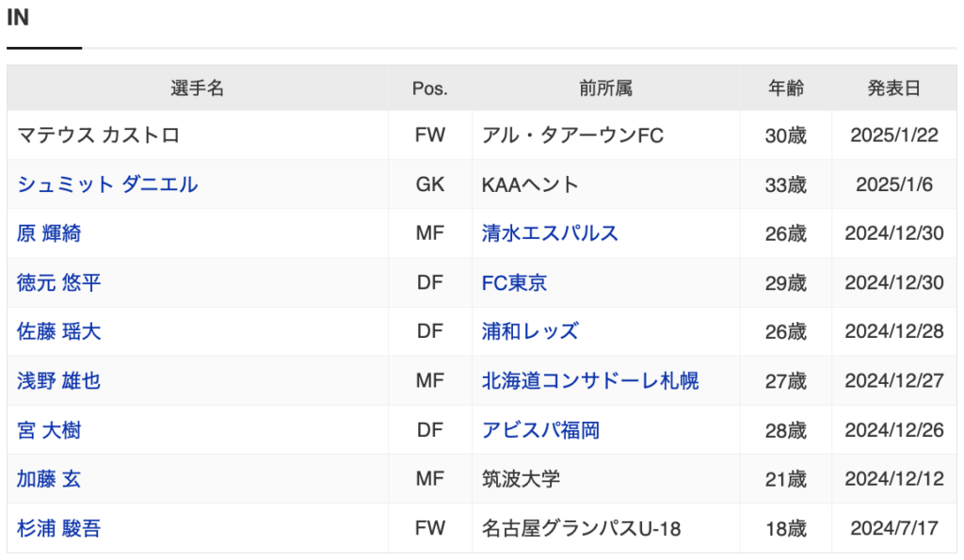964x560 pixels.
Task: Open player link シュミット ダニエル
Action: (107, 184)
